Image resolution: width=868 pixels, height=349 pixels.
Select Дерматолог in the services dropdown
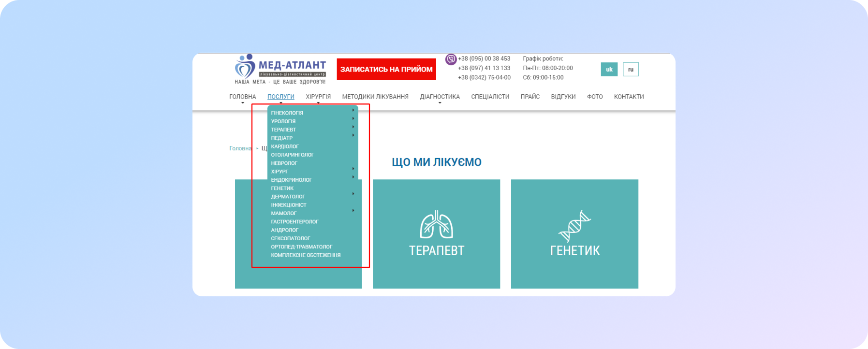point(288,197)
